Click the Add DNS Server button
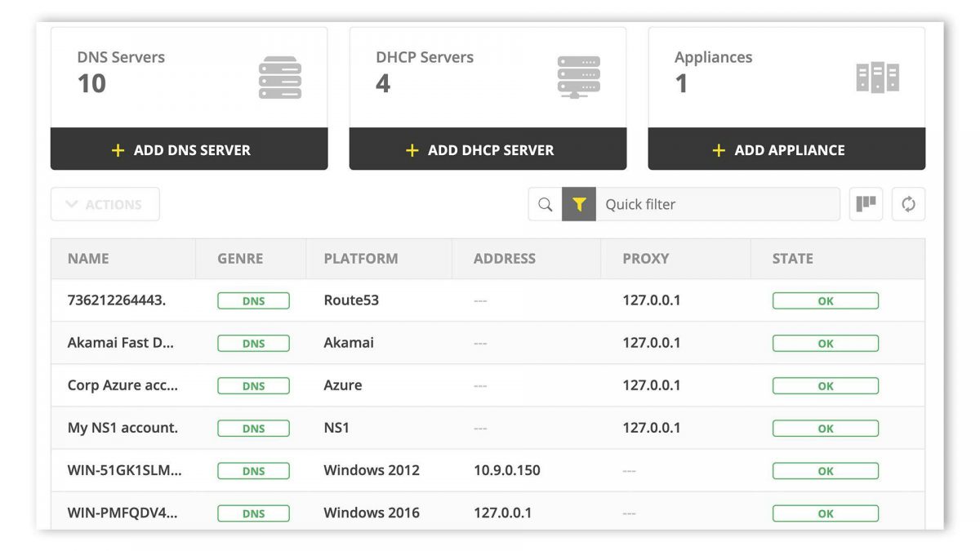This screenshot has width=980, height=551. click(x=189, y=150)
